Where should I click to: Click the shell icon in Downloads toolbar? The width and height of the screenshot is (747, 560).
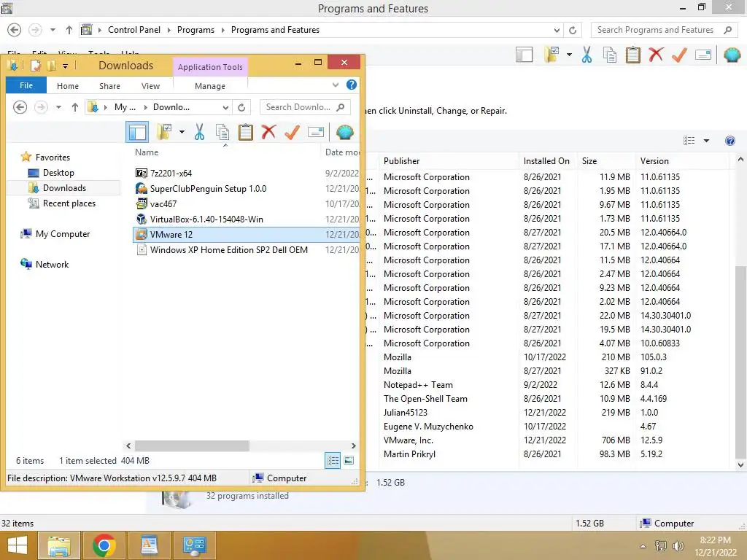344,132
